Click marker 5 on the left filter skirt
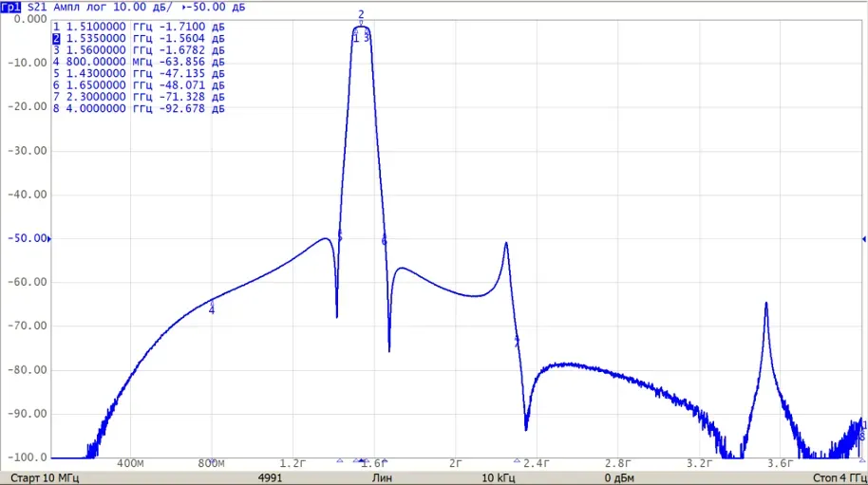 tap(340, 237)
